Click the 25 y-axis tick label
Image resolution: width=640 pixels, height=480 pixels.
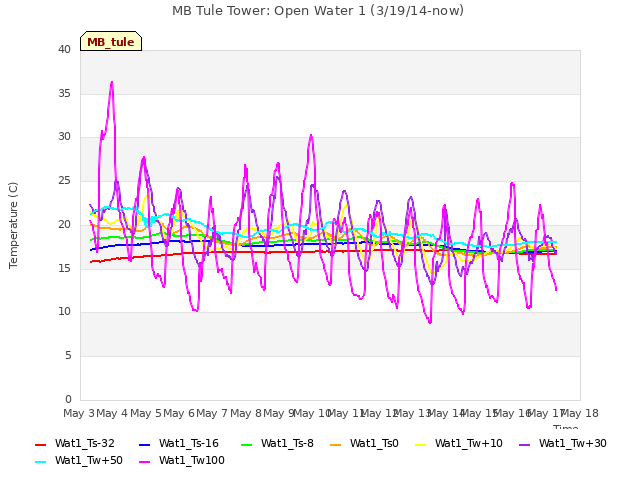(64, 180)
